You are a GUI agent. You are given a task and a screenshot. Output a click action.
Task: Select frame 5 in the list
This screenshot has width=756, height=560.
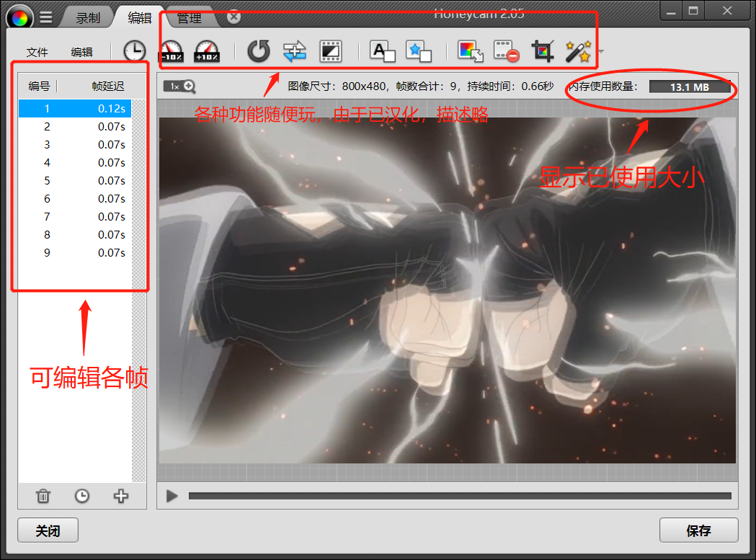click(x=75, y=181)
